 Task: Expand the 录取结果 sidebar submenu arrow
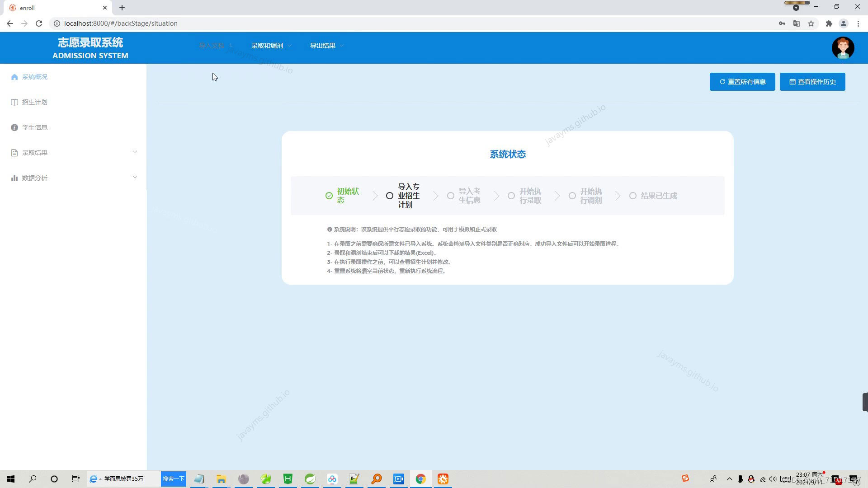tap(135, 152)
